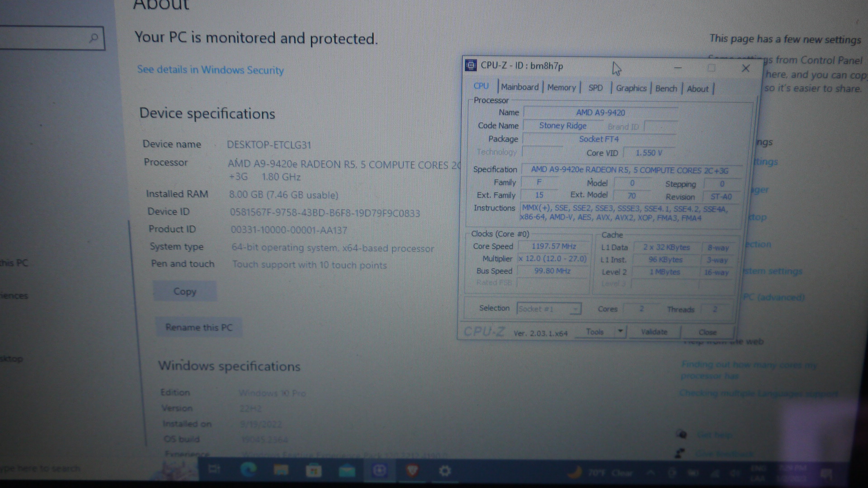Open the Socket #1 selection dropdown
This screenshot has height=488, width=868.
pos(549,309)
